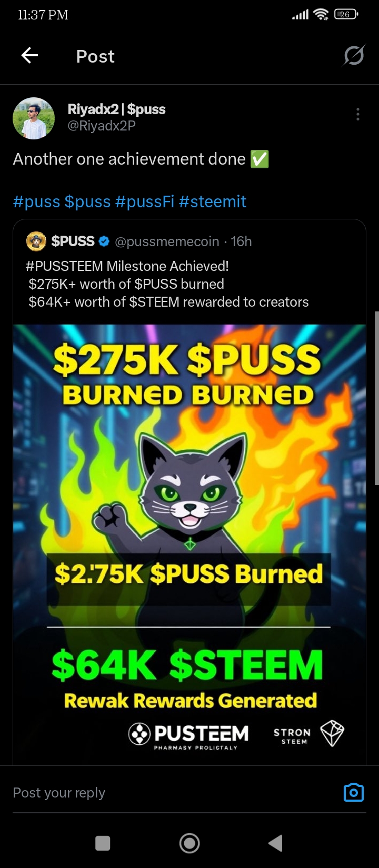Select the #puss hashtag
Viewport: 379px width, 868px height.
[36, 201]
